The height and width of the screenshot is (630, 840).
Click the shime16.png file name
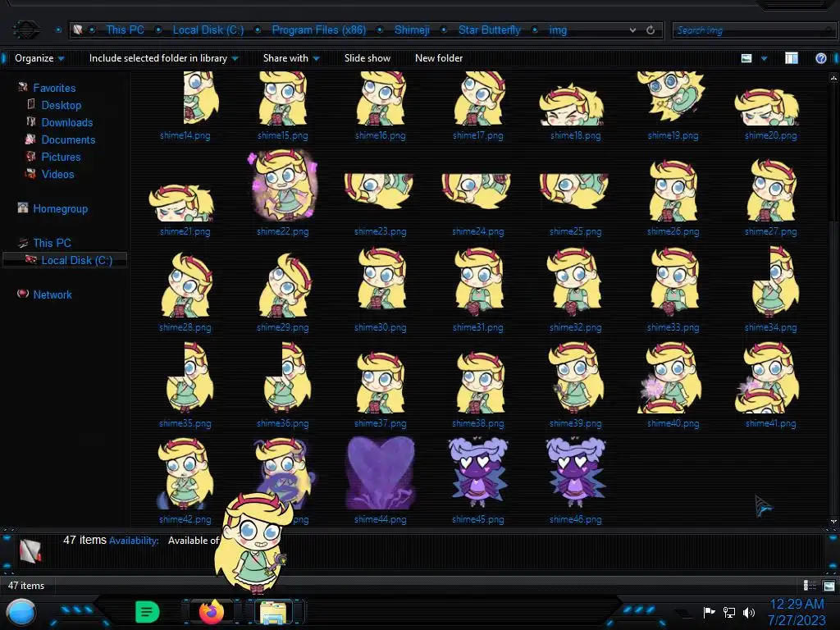coord(381,135)
